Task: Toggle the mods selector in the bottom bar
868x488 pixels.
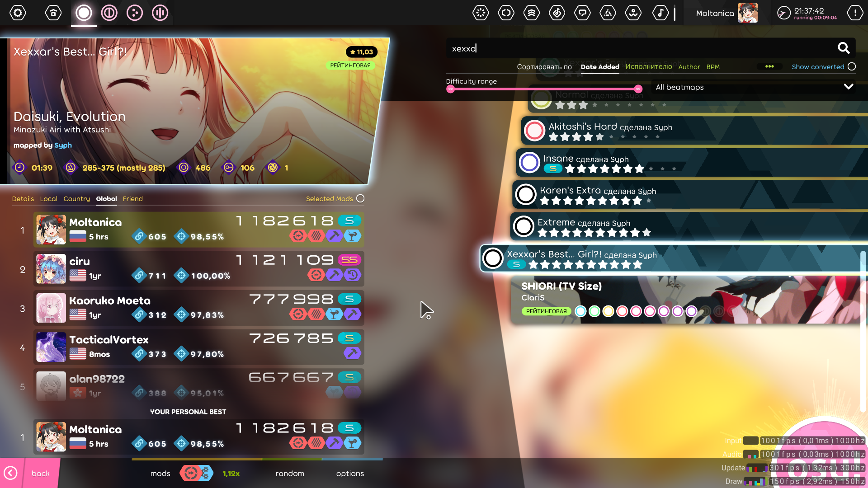Action: 196,473
